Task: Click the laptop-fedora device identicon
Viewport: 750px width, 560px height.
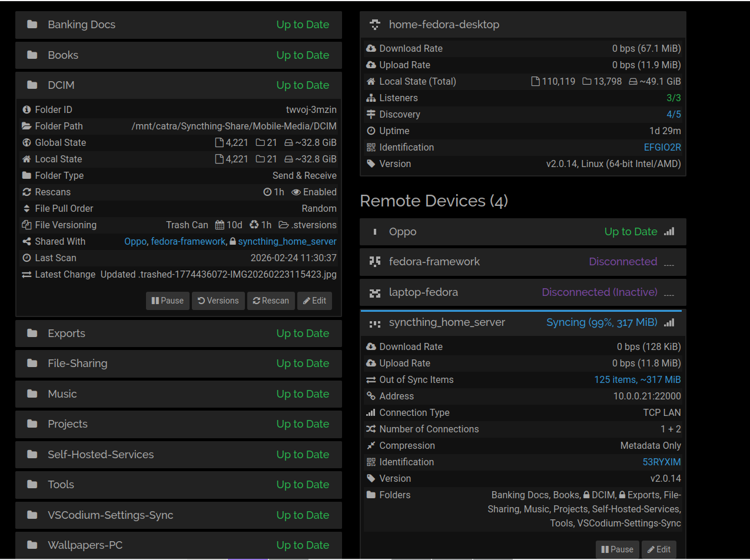Action: coord(374,292)
